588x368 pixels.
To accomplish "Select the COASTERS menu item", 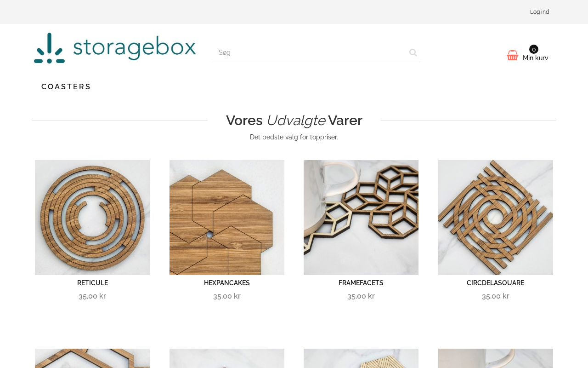I will point(66,87).
